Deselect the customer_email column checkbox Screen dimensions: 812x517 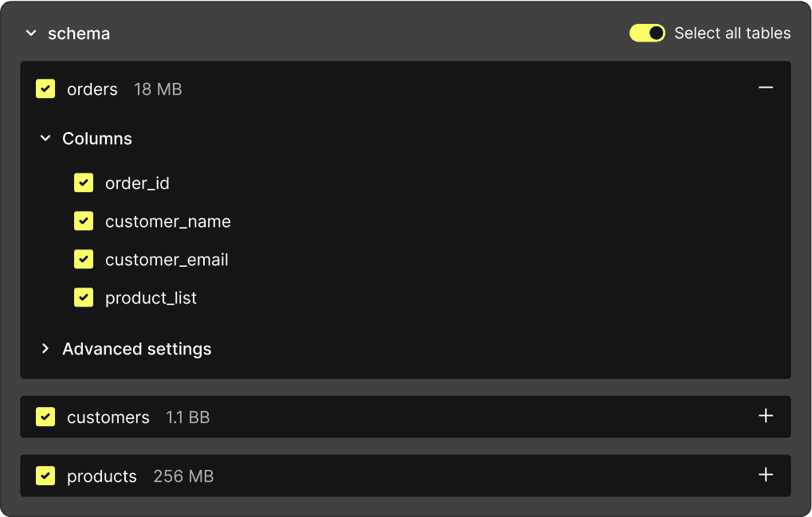click(x=84, y=260)
